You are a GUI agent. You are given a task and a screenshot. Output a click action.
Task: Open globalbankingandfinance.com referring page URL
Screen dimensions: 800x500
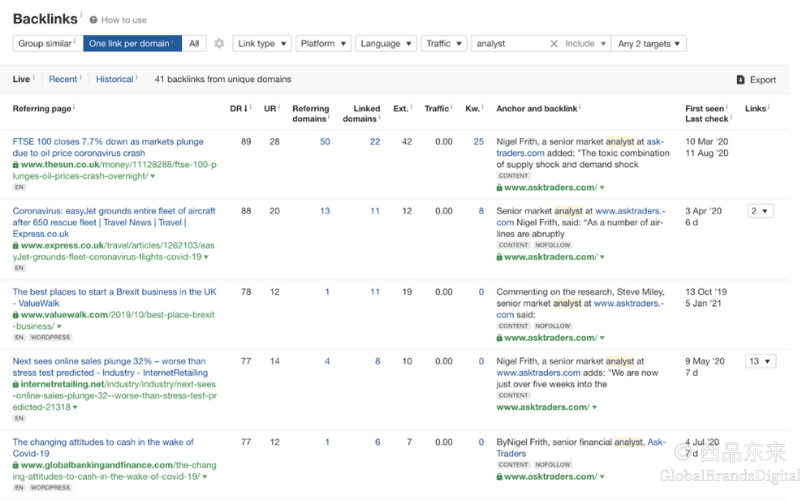(x=114, y=470)
